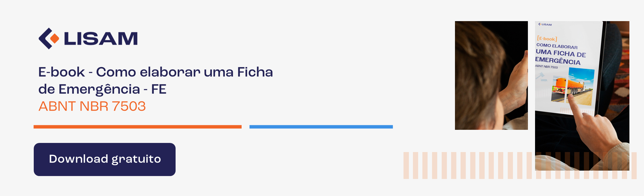Click the orange [E-book] tag on tablet

tap(547, 39)
